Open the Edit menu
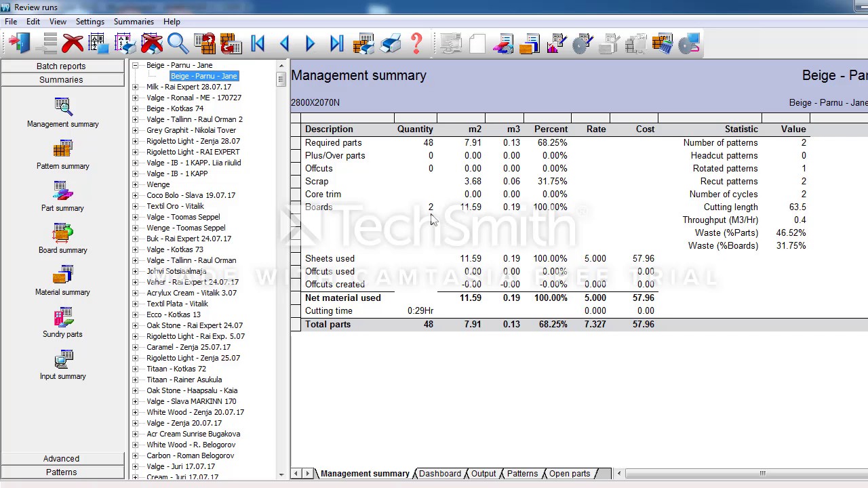This screenshot has width=868, height=488. coord(33,22)
